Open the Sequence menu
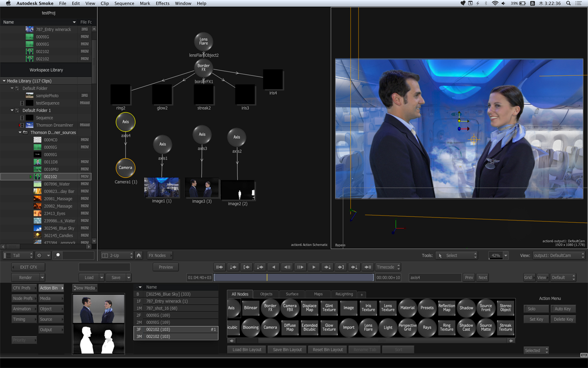Screen dimensions: 588x368 (124, 3)
